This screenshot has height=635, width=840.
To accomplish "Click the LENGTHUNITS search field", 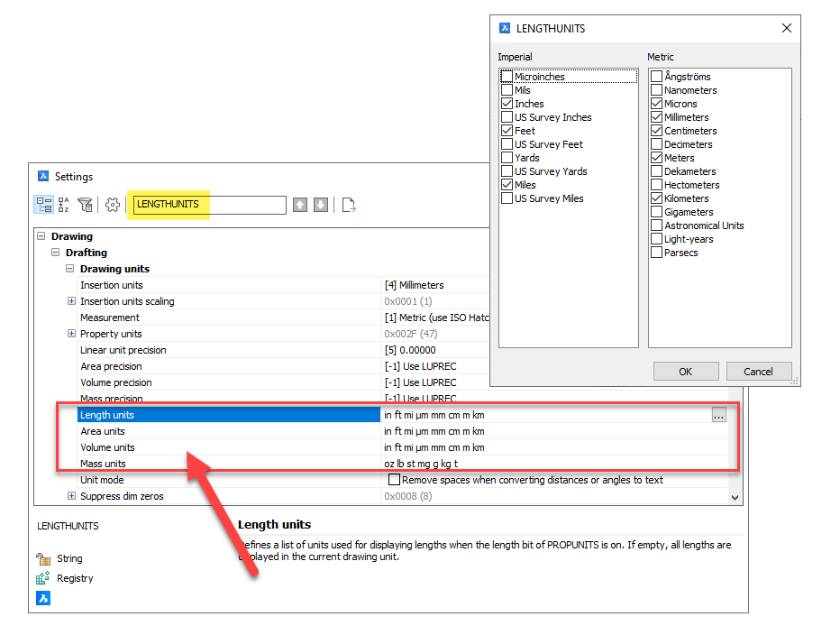I will coord(209,205).
